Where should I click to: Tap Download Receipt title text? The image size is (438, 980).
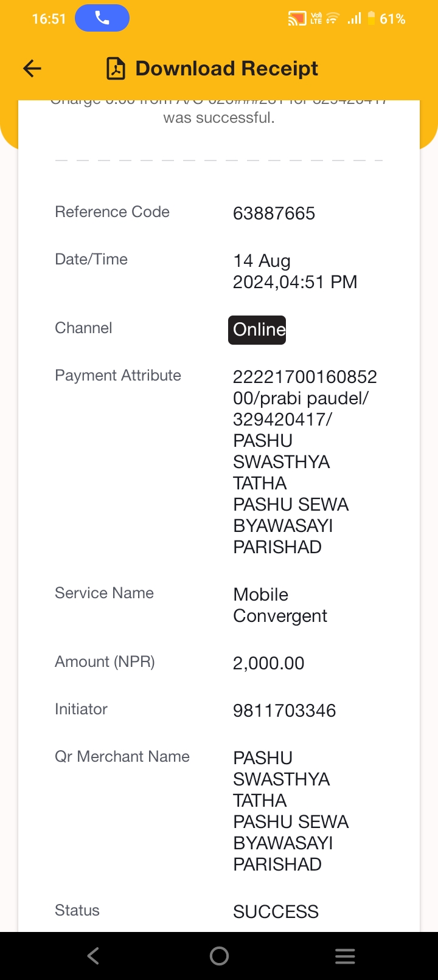point(226,69)
